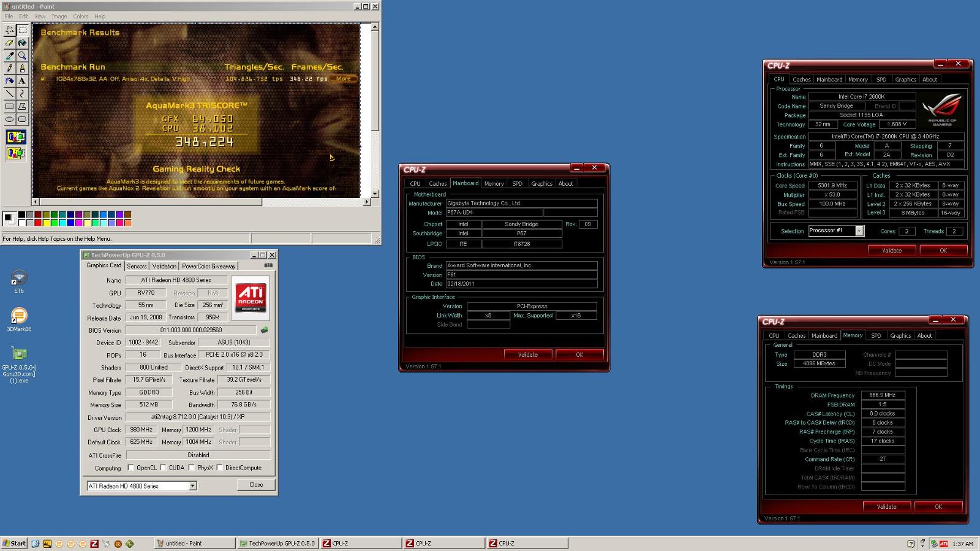
Task: Choose the straight Line tool
Action: coord(9,94)
